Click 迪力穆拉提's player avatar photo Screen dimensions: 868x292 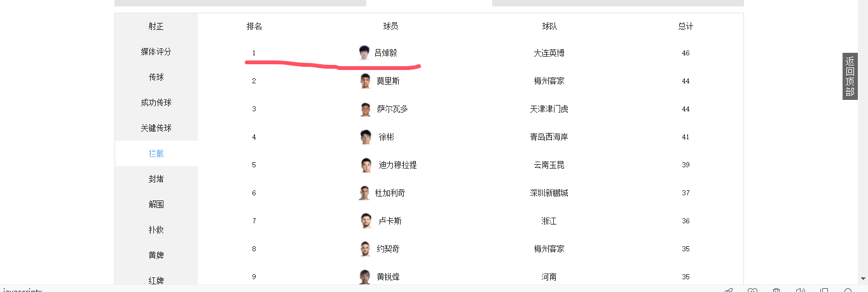(x=365, y=165)
